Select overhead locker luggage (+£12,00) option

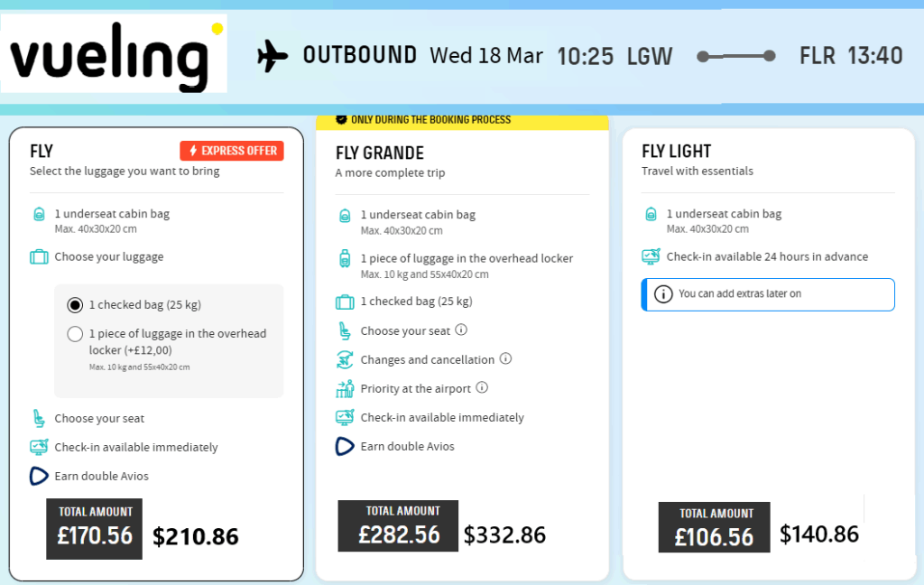[76, 335]
